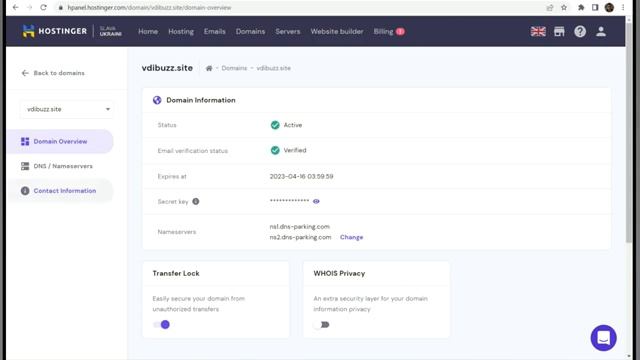The image size is (640, 360).
Task: Click the Secret key info icon
Action: [196, 201]
